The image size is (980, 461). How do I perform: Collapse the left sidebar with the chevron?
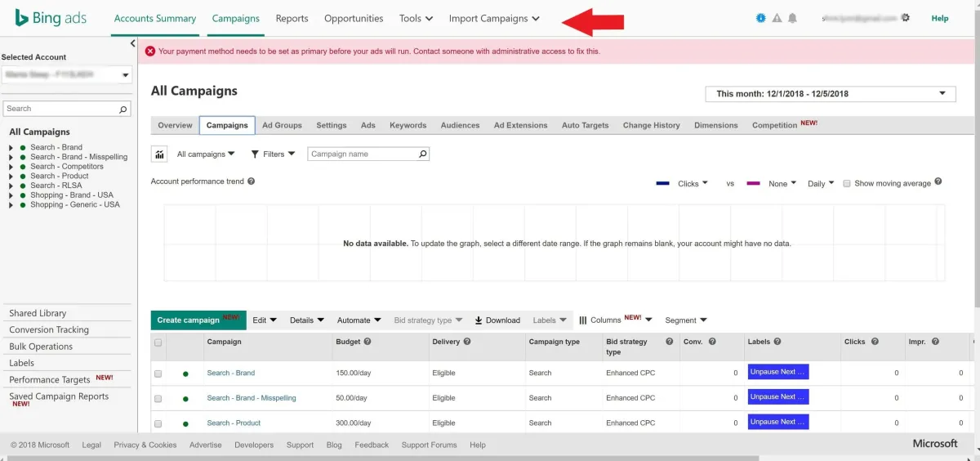tap(133, 44)
